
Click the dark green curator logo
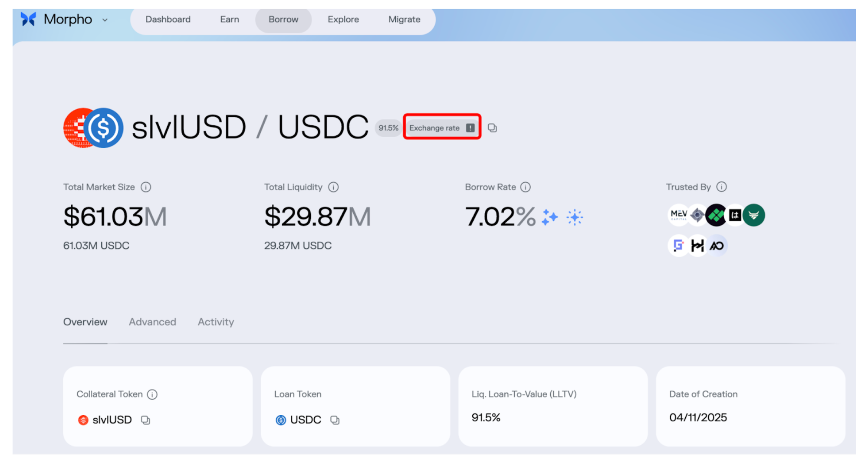point(754,215)
